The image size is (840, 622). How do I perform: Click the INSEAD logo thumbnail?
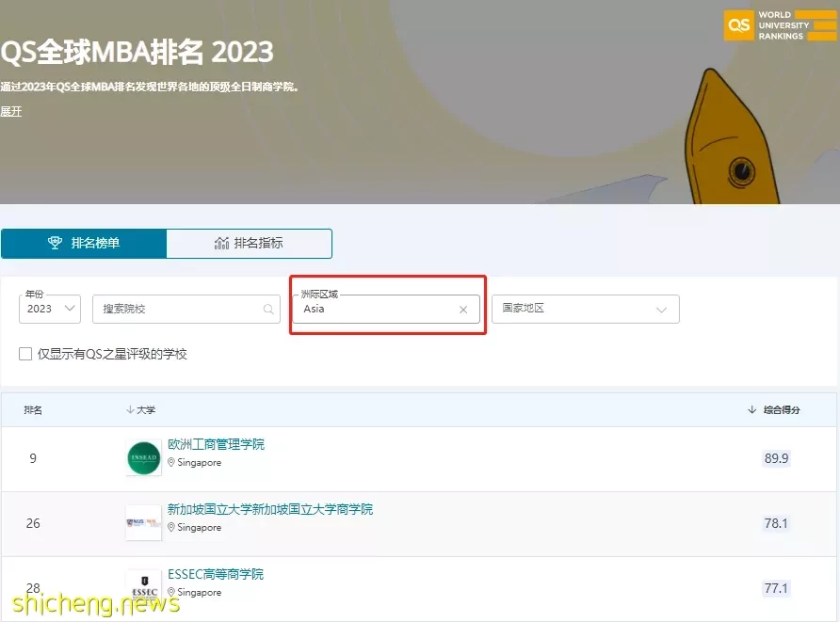pos(143,458)
